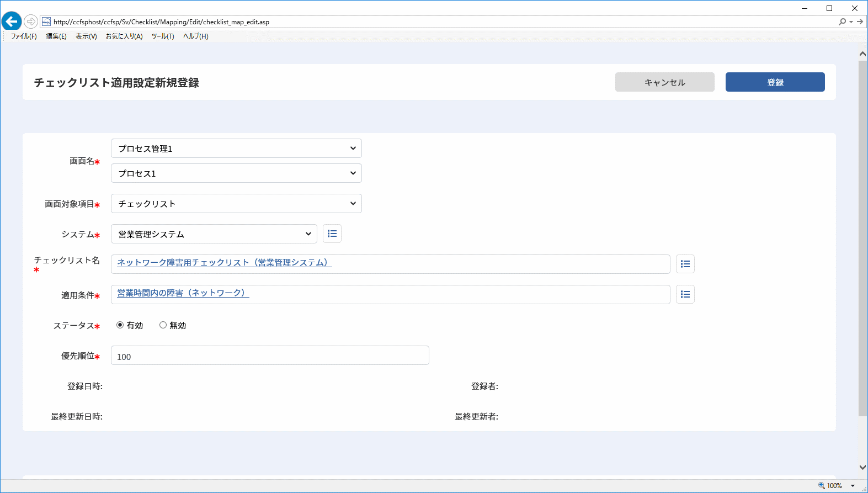Open the ヘルプ(H) menu

[196, 36]
